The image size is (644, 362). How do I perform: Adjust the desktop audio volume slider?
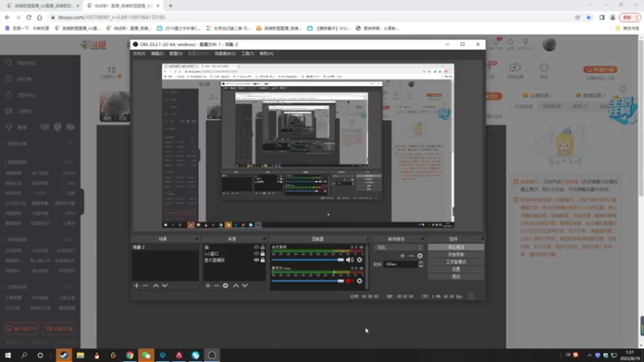coord(308,260)
